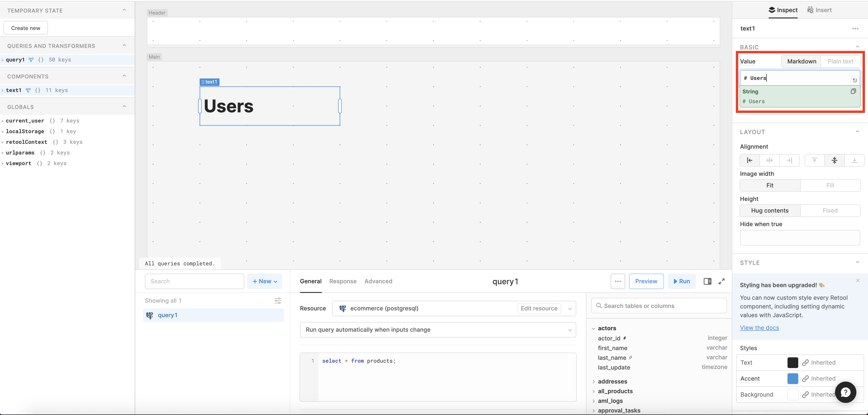Expand the Value editor to fullscreen
Viewport: 868px width, 415px height.
(854, 80)
